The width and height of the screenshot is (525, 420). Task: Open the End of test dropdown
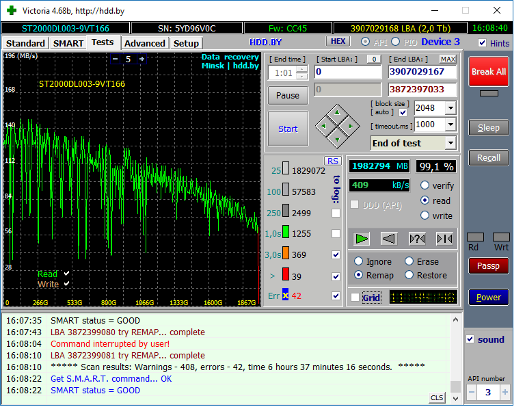(x=450, y=143)
